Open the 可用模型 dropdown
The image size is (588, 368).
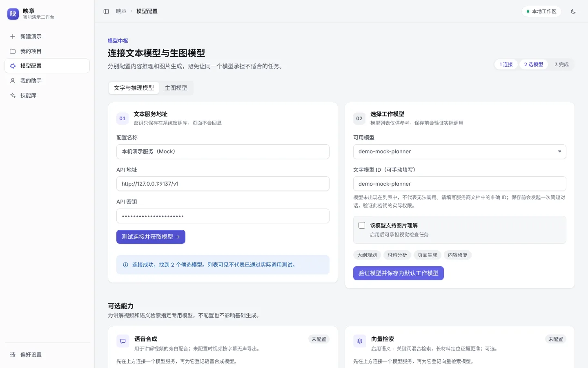click(460, 152)
